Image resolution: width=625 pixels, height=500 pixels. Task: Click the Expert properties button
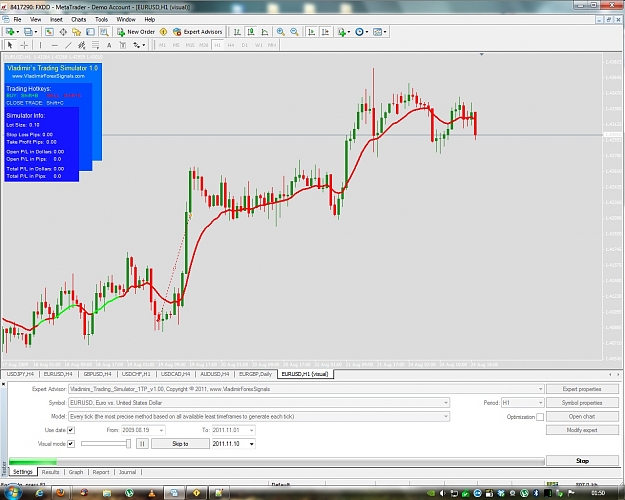point(582,389)
